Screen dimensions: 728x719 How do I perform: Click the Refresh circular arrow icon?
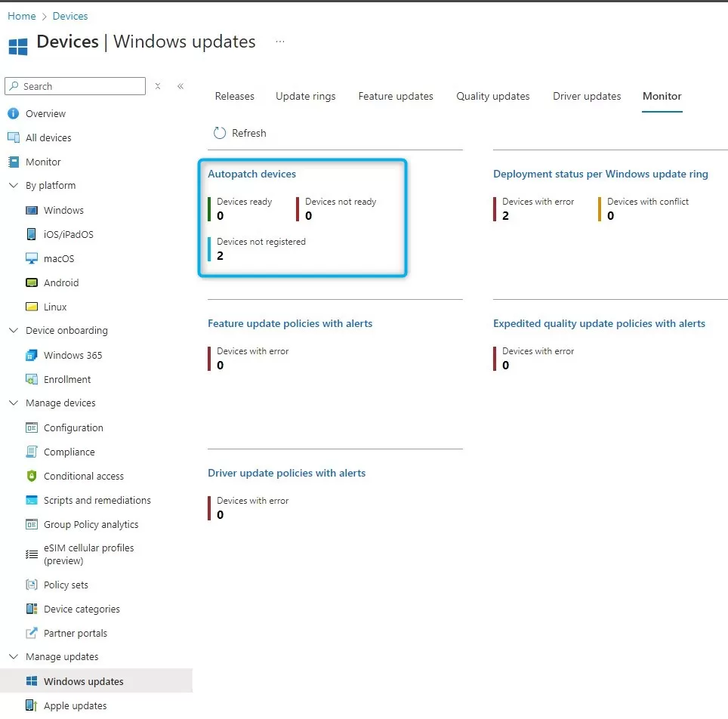(220, 134)
